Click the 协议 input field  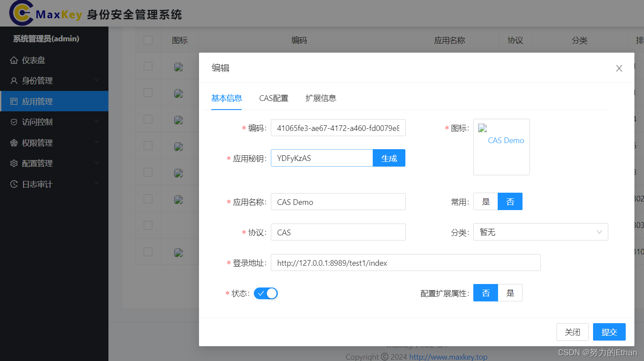point(338,232)
